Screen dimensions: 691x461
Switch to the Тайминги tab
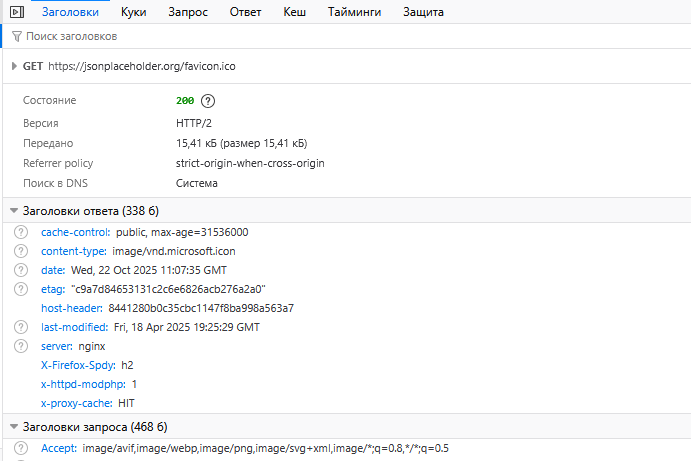click(356, 12)
